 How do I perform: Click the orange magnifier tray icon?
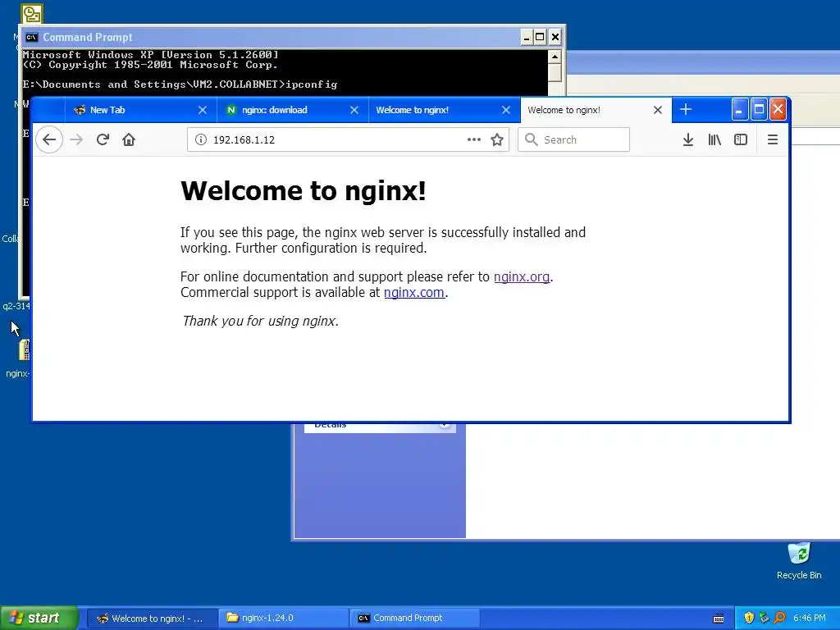point(779,619)
